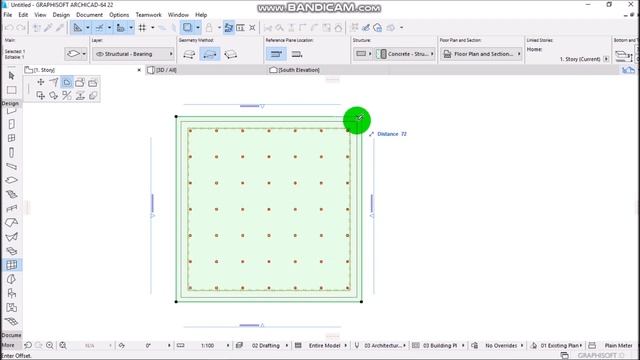Choose first polygonal geometry method
This screenshot has height=360, width=640.
click(x=189, y=54)
